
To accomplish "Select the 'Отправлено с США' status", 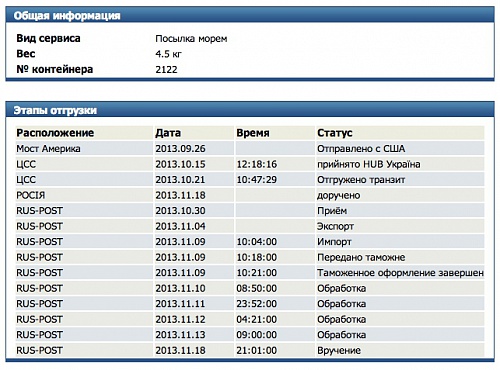I will (x=361, y=149).
